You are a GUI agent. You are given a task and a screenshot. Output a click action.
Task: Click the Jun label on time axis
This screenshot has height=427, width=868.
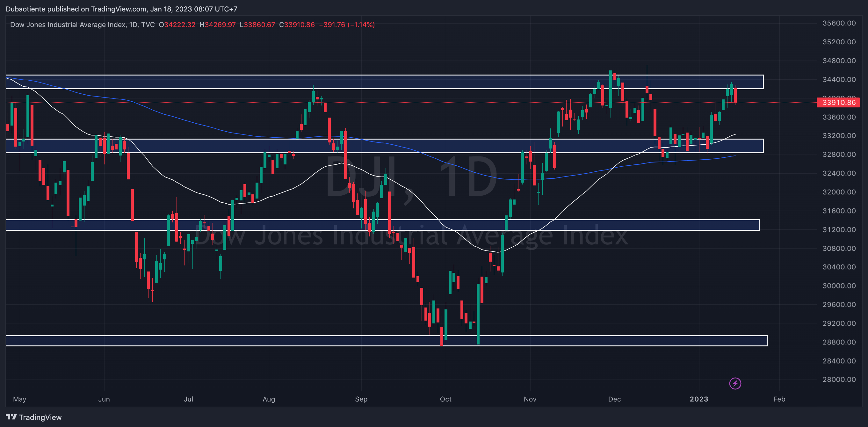coord(104,399)
